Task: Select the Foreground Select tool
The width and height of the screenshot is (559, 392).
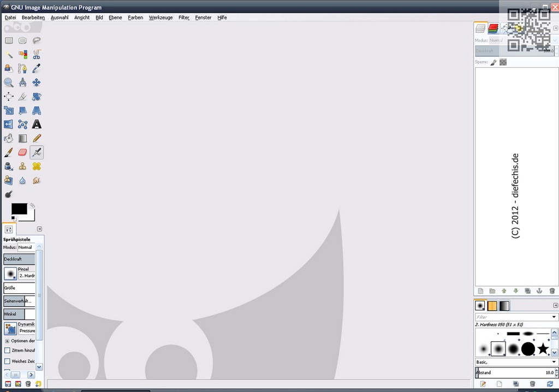Action: pyautogui.click(x=9, y=68)
